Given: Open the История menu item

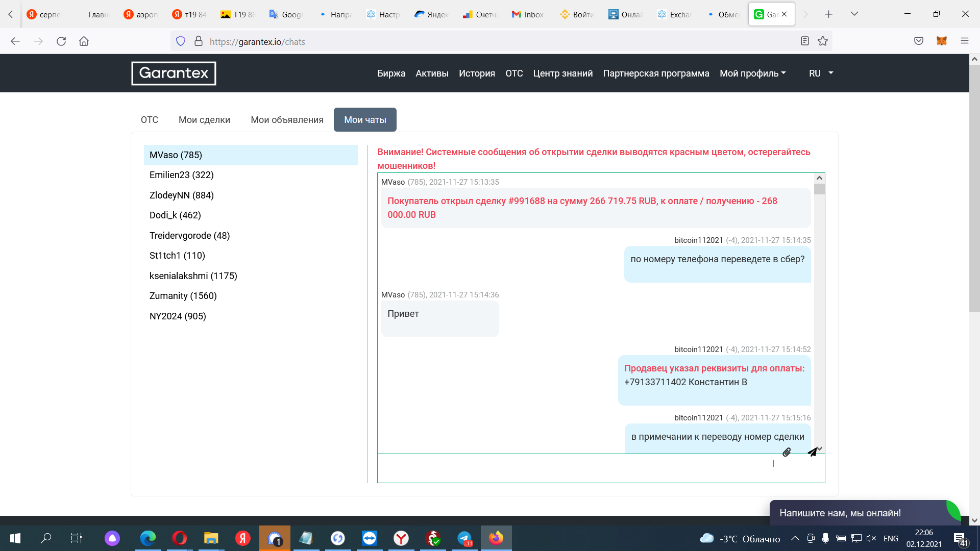Looking at the screenshot, I should click(477, 73).
